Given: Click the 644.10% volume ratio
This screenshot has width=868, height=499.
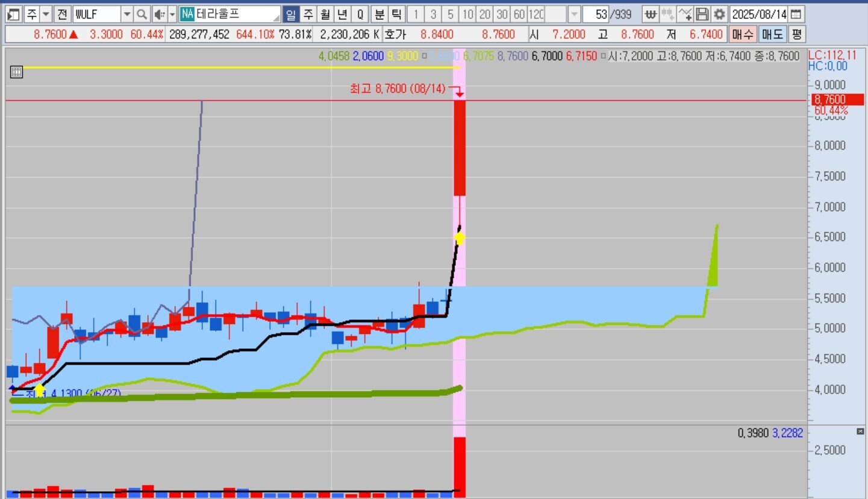Looking at the screenshot, I should (255, 34).
